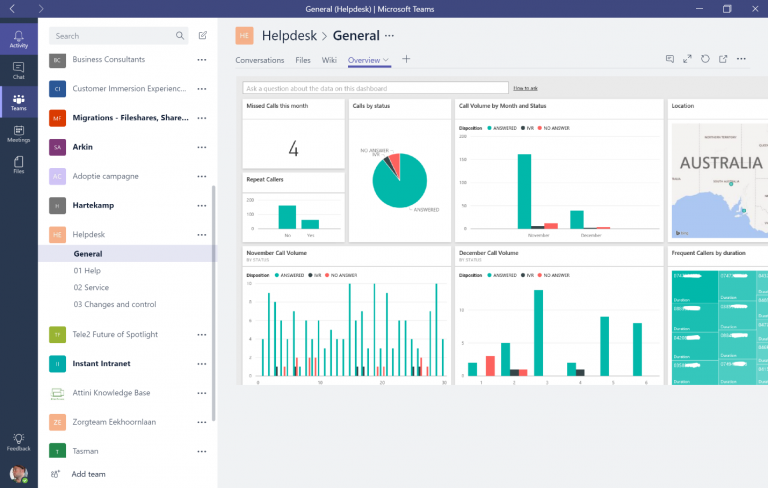
Task: Open tab conversation icon in toolbar
Action: 670,59
